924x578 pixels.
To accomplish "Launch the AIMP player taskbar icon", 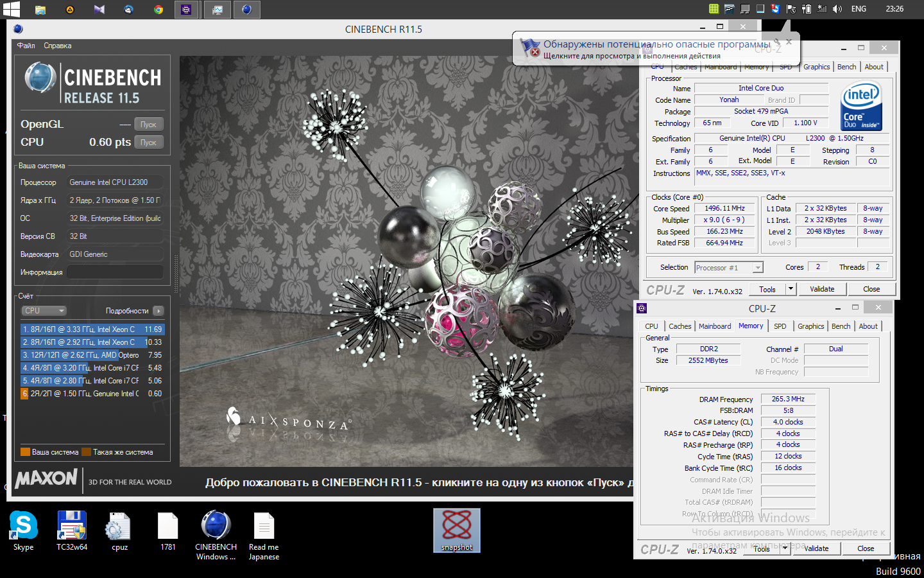I will [x=69, y=10].
